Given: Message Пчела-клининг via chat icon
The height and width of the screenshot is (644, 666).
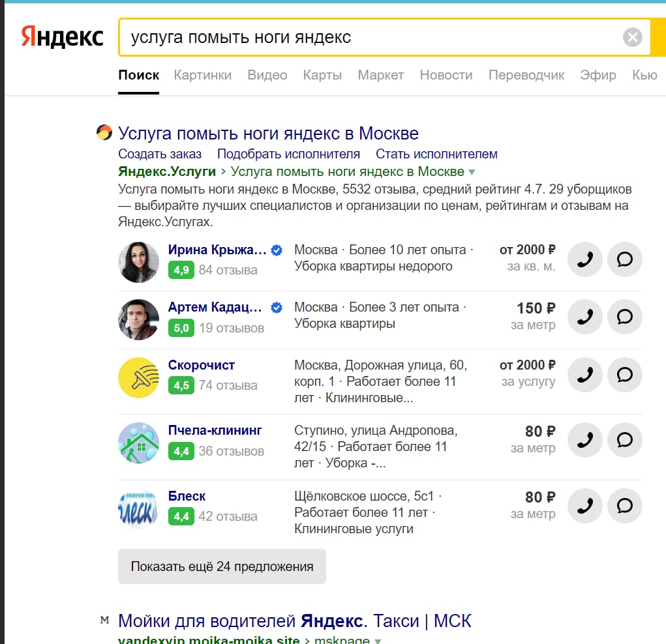Looking at the screenshot, I should pos(624,440).
